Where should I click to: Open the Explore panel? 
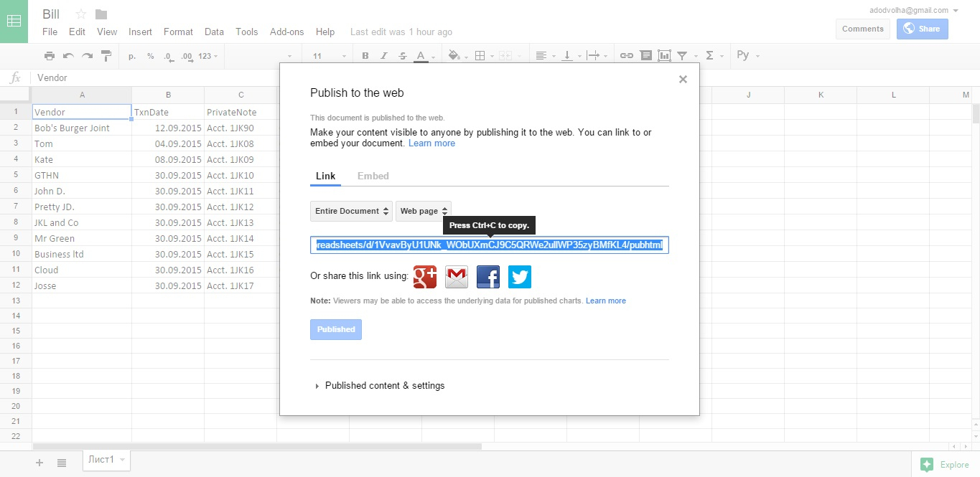[945, 465]
